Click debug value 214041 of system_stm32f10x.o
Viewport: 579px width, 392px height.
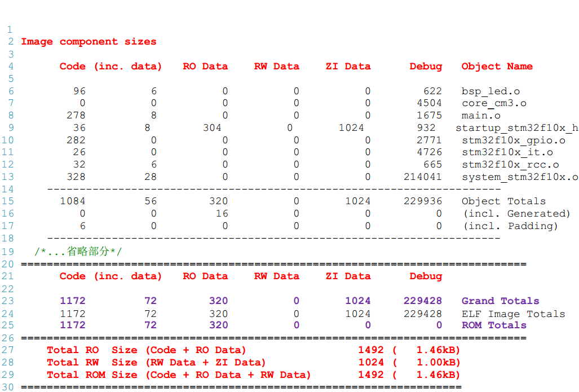click(x=423, y=177)
